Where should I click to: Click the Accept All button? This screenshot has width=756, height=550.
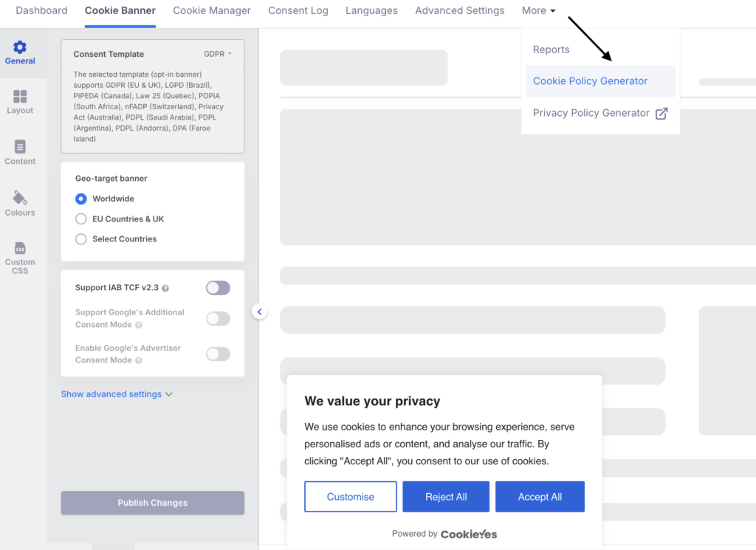coord(540,497)
